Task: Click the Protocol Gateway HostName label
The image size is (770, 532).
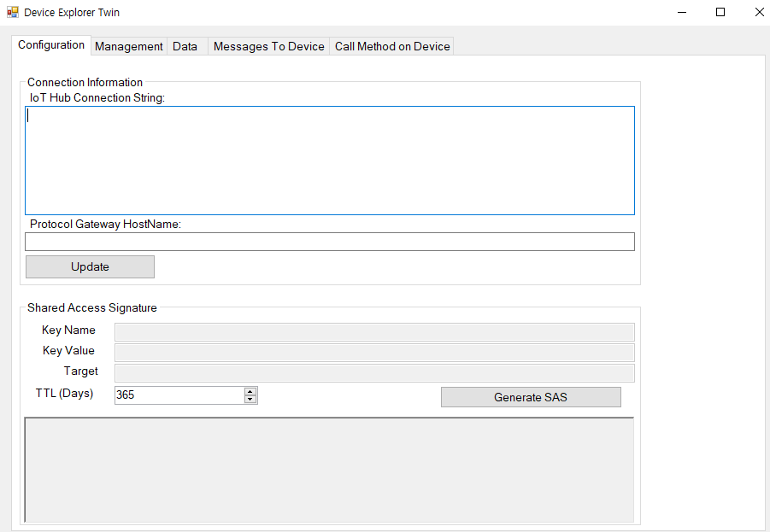Action: click(x=106, y=225)
